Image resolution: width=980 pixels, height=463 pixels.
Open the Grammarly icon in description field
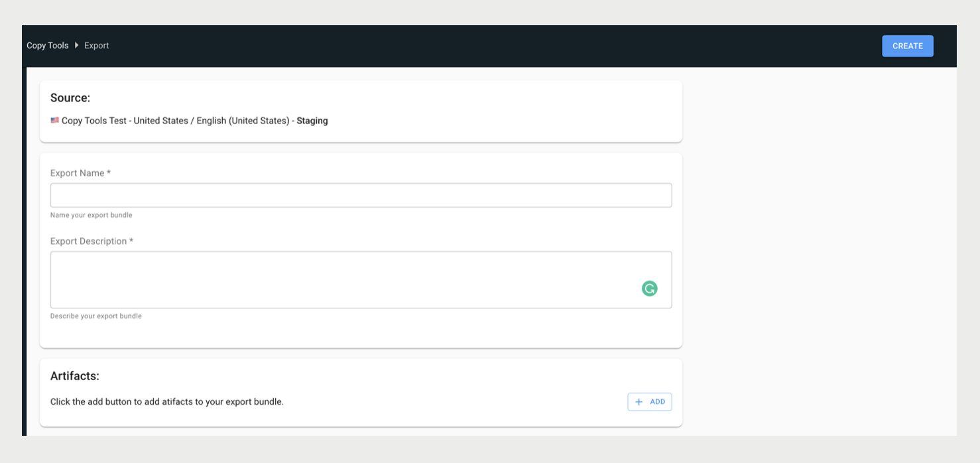[649, 289]
